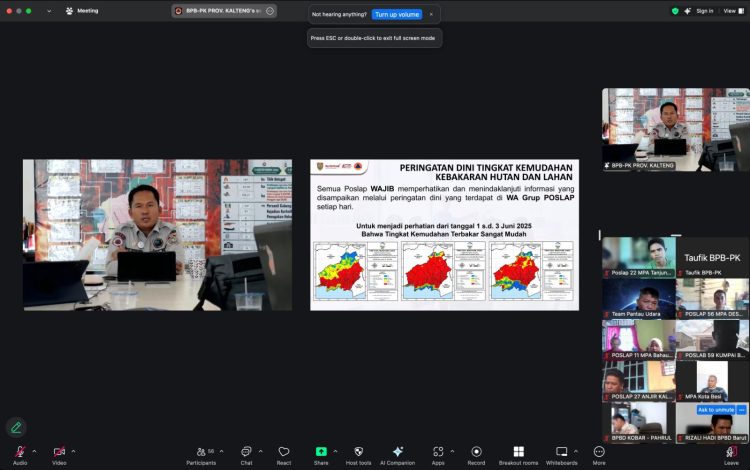Click the green Share screen icon
The width and height of the screenshot is (750, 470).
coord(321,452)
